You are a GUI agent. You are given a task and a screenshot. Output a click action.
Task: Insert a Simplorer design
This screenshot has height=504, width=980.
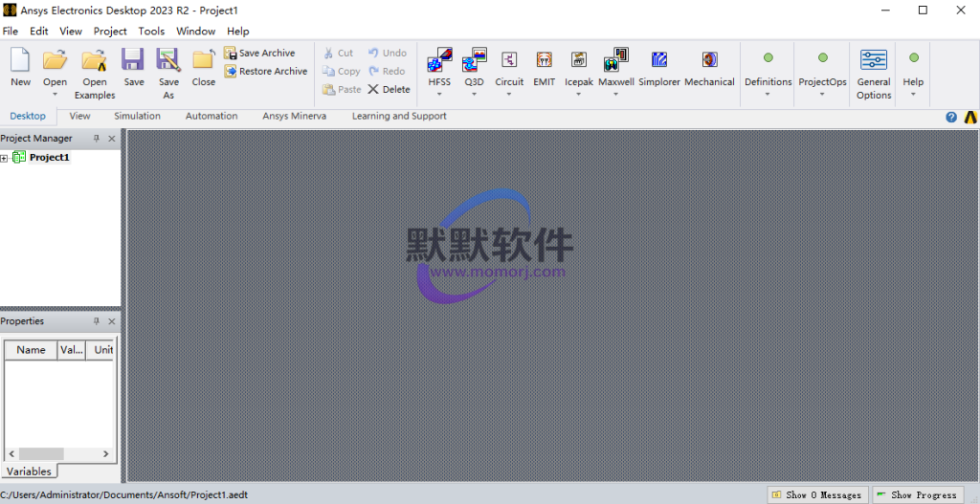point(659,62)
